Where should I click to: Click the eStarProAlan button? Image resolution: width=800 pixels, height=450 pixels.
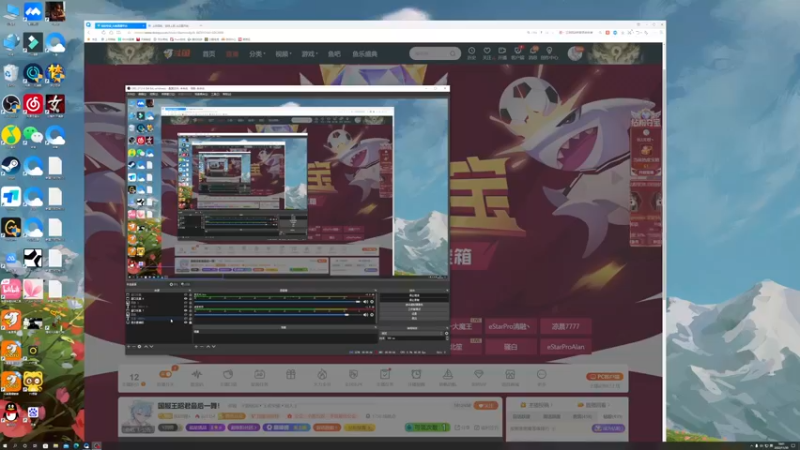(565, 347)
